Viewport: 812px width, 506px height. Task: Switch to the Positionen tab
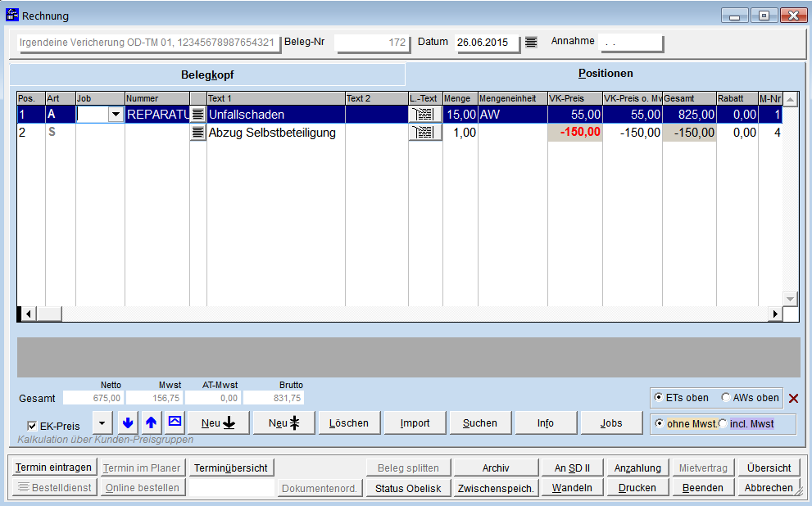click(x=606, y=74)
